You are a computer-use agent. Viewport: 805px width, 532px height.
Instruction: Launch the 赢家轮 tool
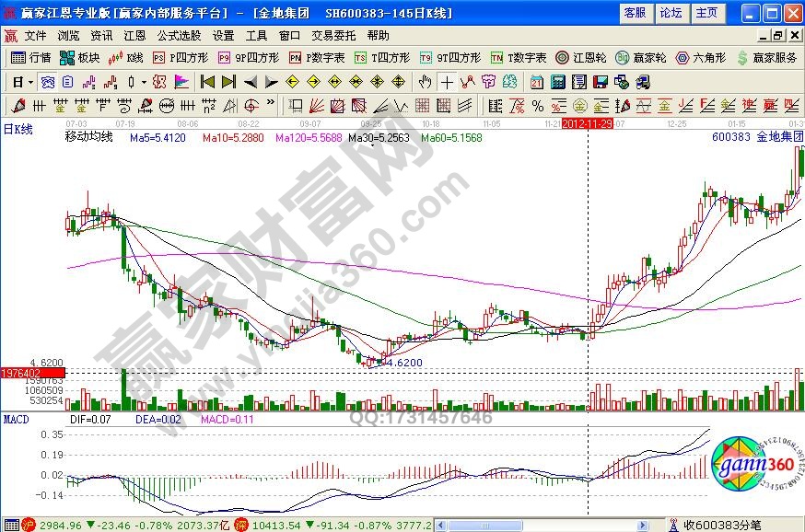(641, 57)
